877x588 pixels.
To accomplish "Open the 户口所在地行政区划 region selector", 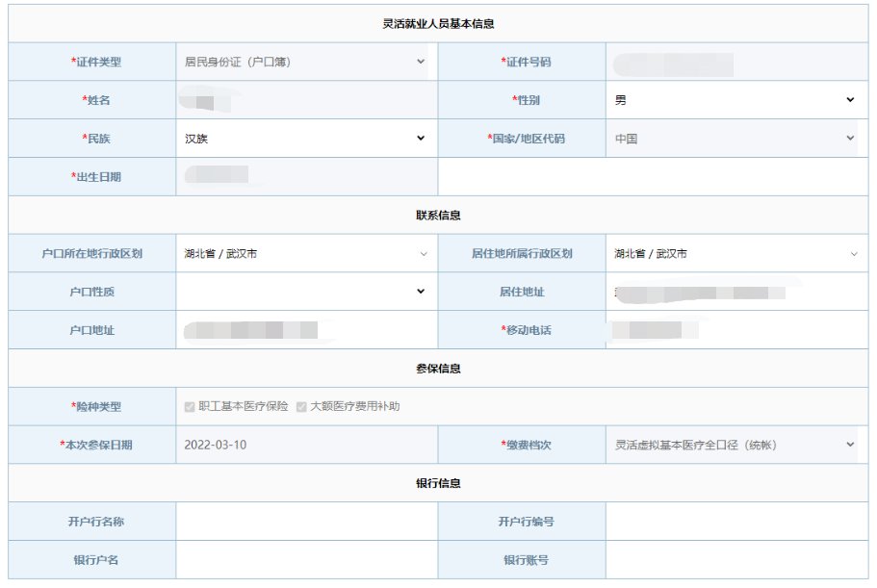I will [305, 254].
